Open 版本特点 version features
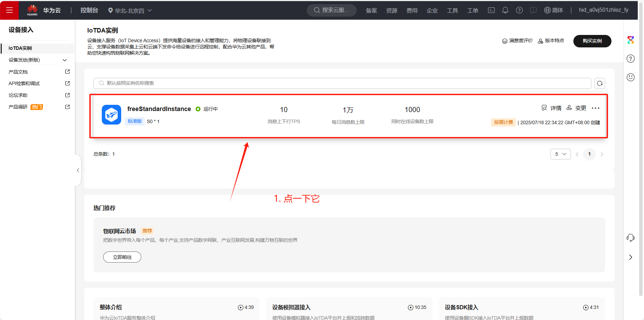Image resolution: width=644 pixels, height=320 pixels. [x=551, y=41]
